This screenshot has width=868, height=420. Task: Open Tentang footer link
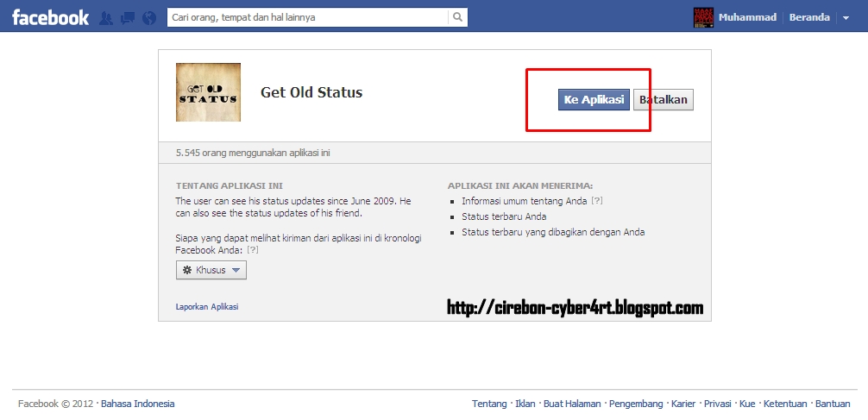click(489, 404)
